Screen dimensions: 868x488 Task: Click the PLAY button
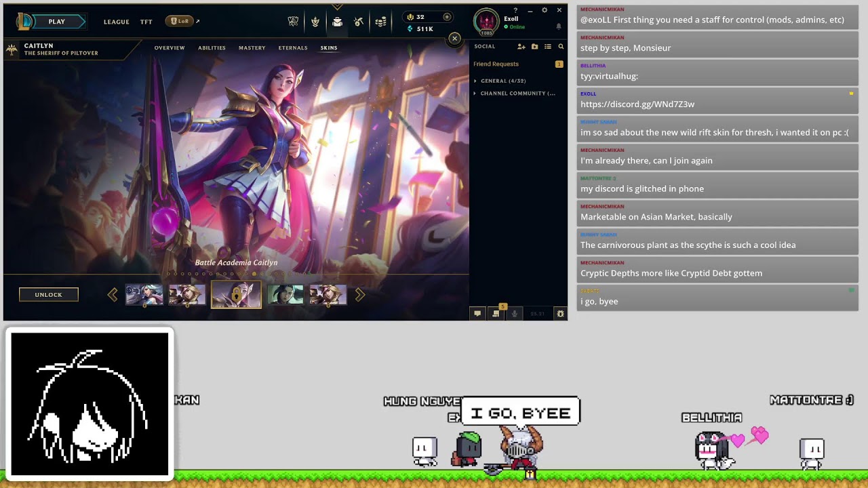coord(57,22)
